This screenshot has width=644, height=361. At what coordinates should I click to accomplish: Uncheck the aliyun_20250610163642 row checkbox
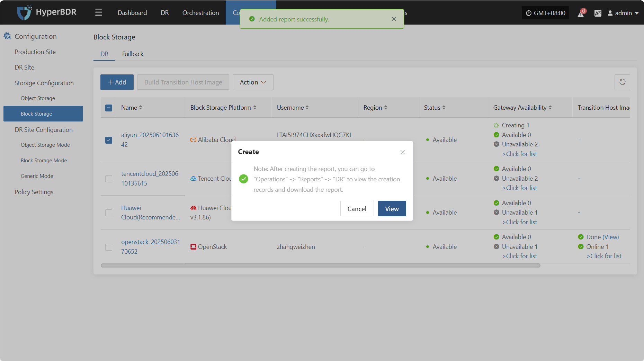click(x=109, y=140)
